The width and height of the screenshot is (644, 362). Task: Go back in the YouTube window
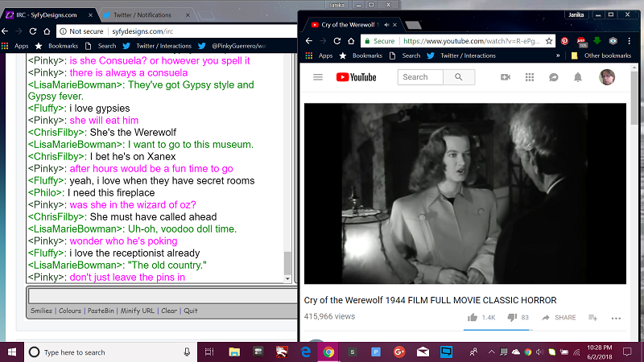(x=309, y=41)
